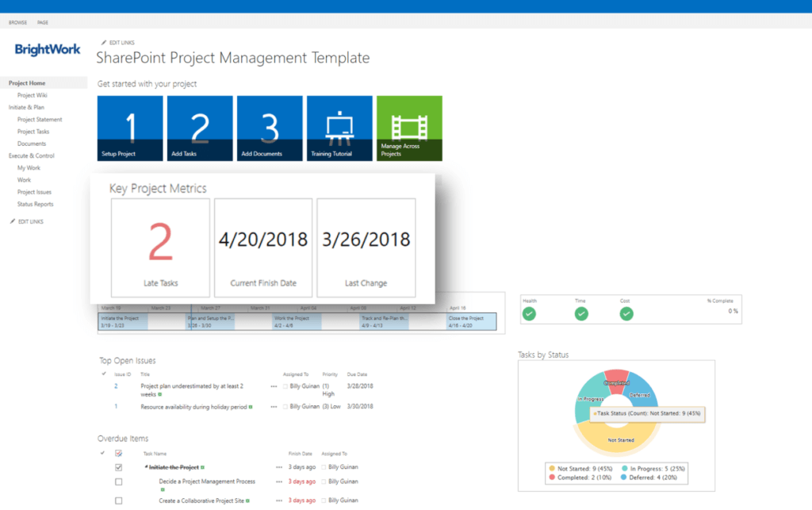Select the Manage Across Projects tile
Image resolution: width=812 pixels, height=510 pixels.
408,128
